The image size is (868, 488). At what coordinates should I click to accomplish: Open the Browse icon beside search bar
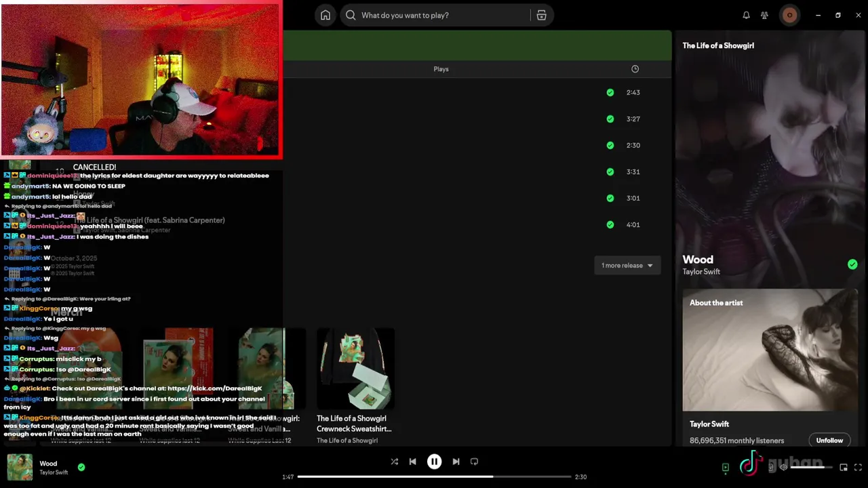[x=541, y=15]
